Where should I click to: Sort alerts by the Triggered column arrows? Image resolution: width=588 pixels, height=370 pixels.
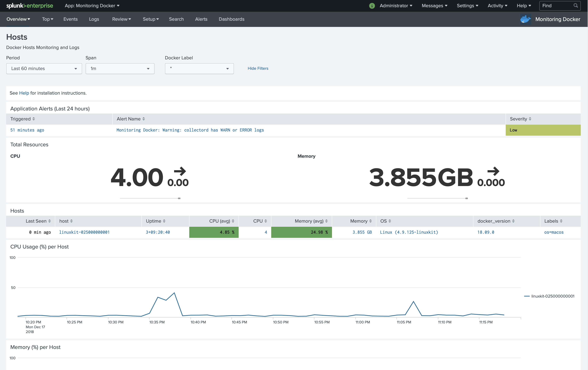(x=34, y=119)
